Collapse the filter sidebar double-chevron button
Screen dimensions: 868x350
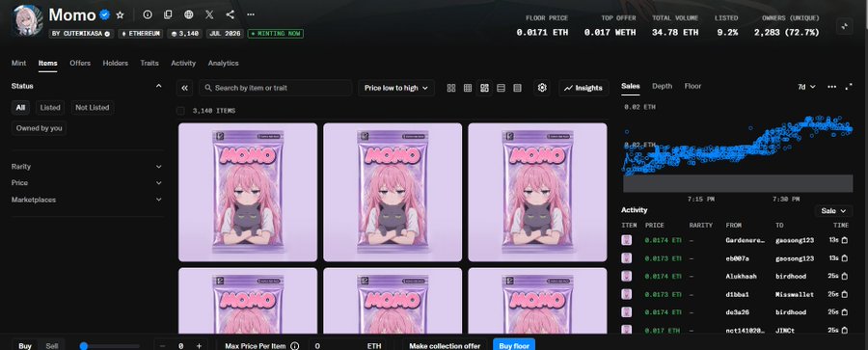(x=185, y=88)
